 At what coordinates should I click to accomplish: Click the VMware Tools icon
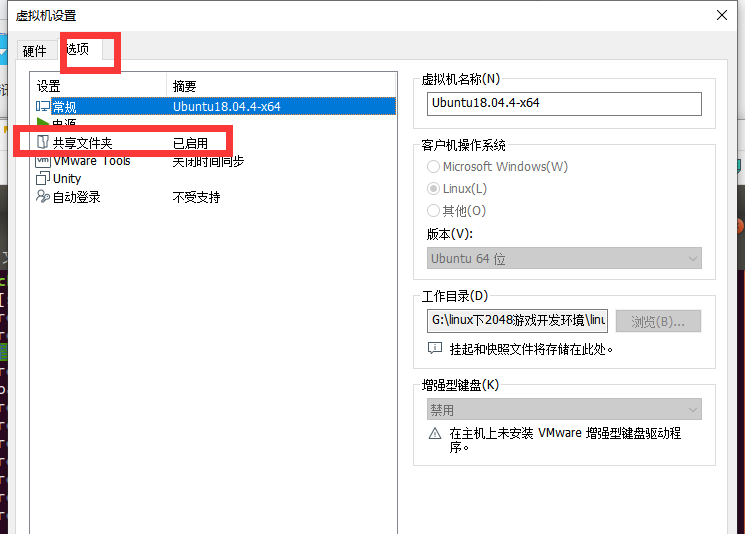tap(43, 161)
